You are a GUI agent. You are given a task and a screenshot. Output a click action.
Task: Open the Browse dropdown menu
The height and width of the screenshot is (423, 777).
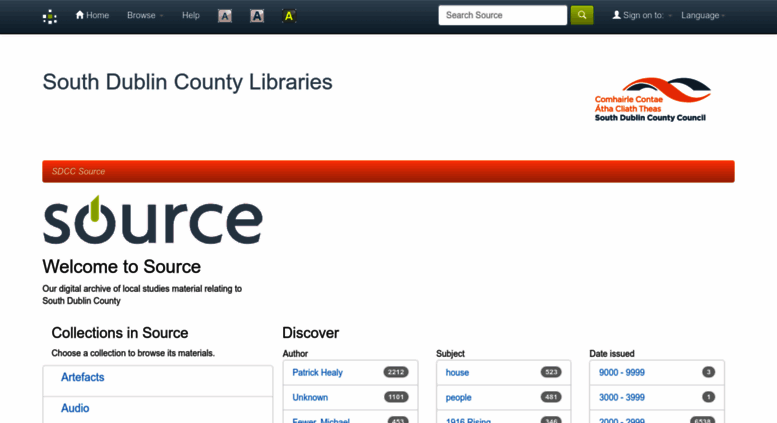point(145,15)
